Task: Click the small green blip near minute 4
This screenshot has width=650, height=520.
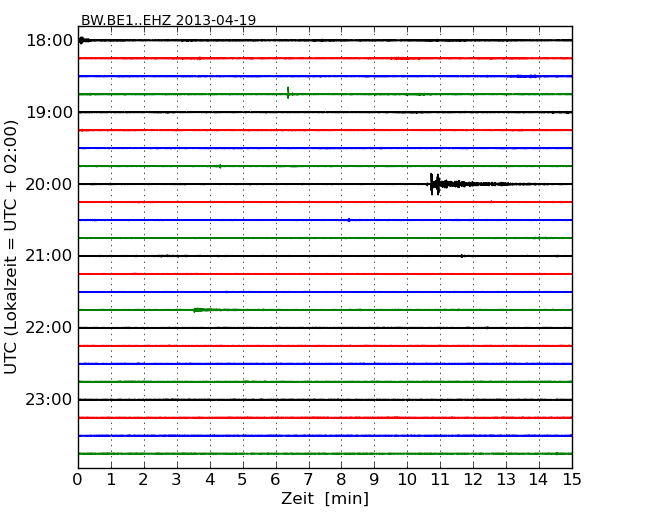Action: (x=220, y=166)
